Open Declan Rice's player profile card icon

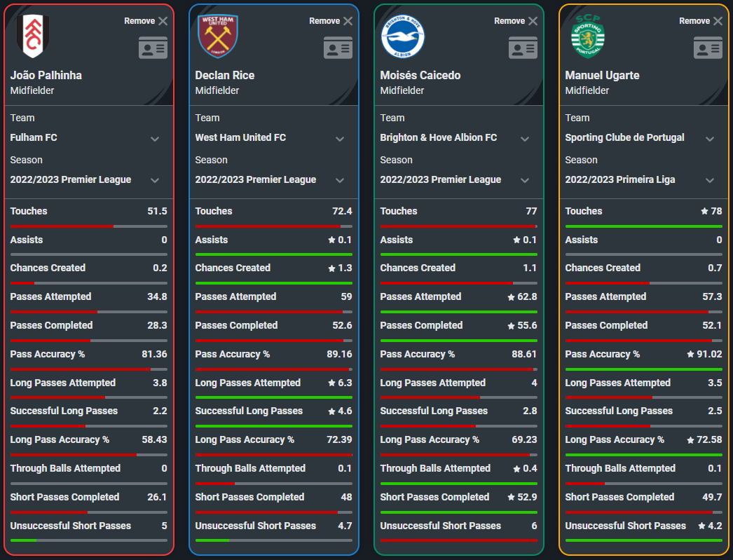tap(338, 48)
